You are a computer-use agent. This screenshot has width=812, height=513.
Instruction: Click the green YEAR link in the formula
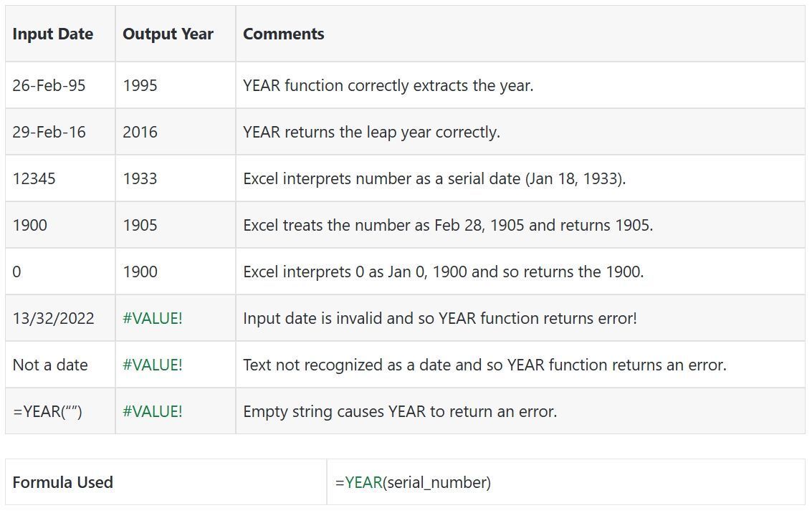[363, 483]
